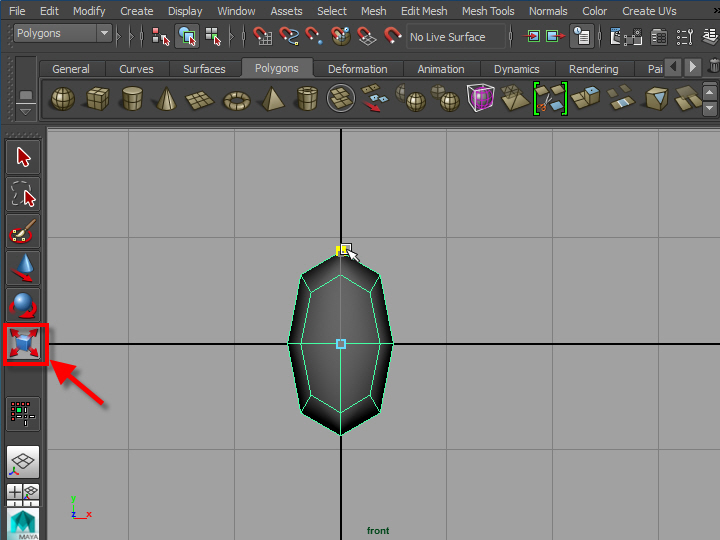Image resolution: width=720 pixels, height=540 pixels.
Task: Open the Edit Mesh menu
Action: click(424, 11)
